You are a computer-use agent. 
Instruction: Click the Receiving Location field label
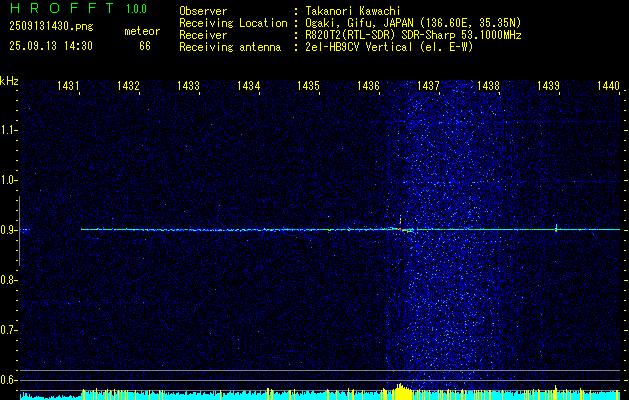[x=233, y=23]
